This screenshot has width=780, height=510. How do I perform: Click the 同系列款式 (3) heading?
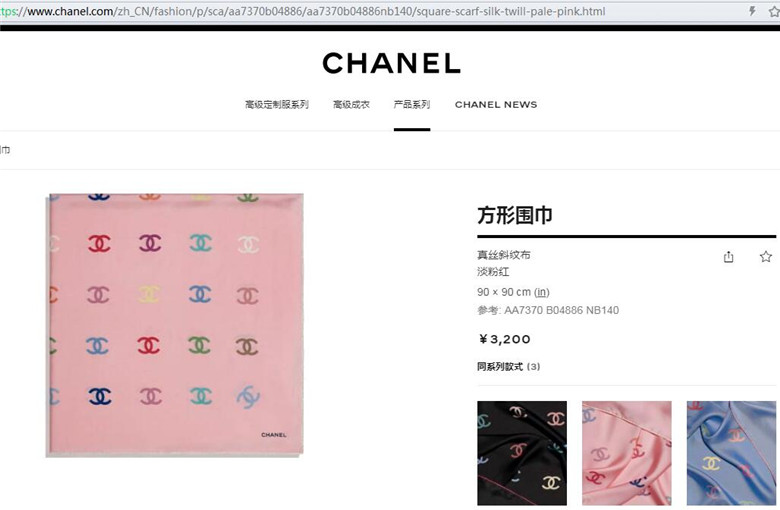tap(508, 367)
